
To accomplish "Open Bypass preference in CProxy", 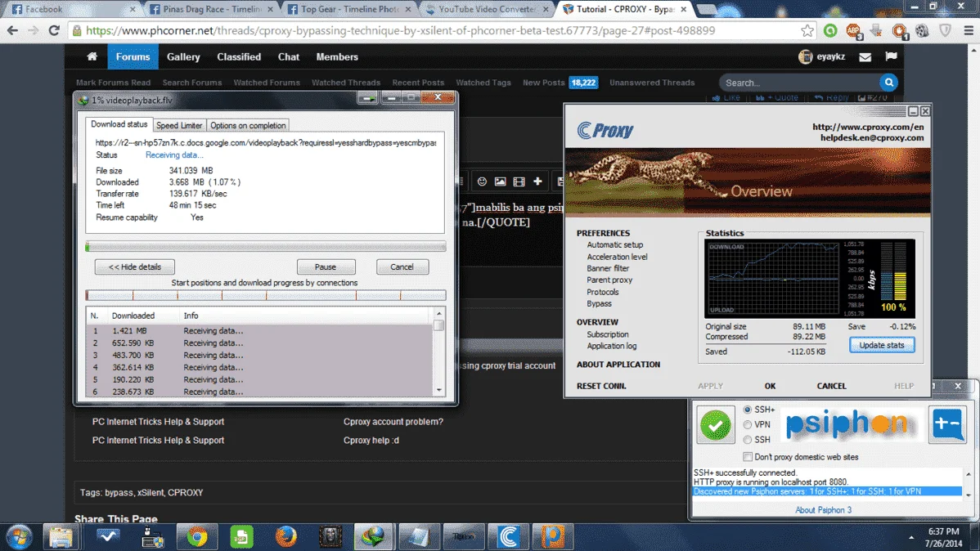I will tap(599, 303).
